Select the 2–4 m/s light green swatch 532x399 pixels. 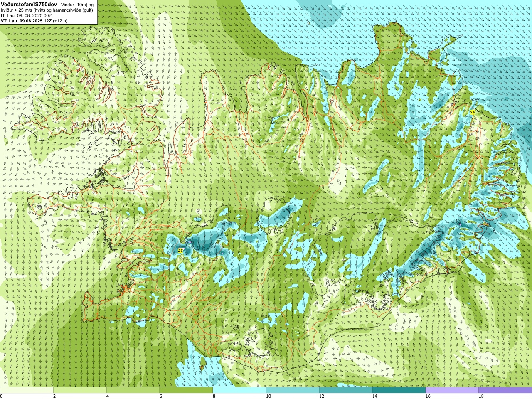pos(80,390)
